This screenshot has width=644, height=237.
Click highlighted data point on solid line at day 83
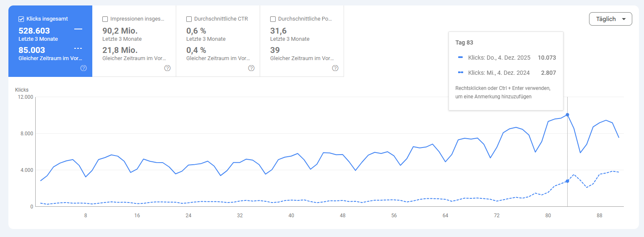tap(567, 115)
